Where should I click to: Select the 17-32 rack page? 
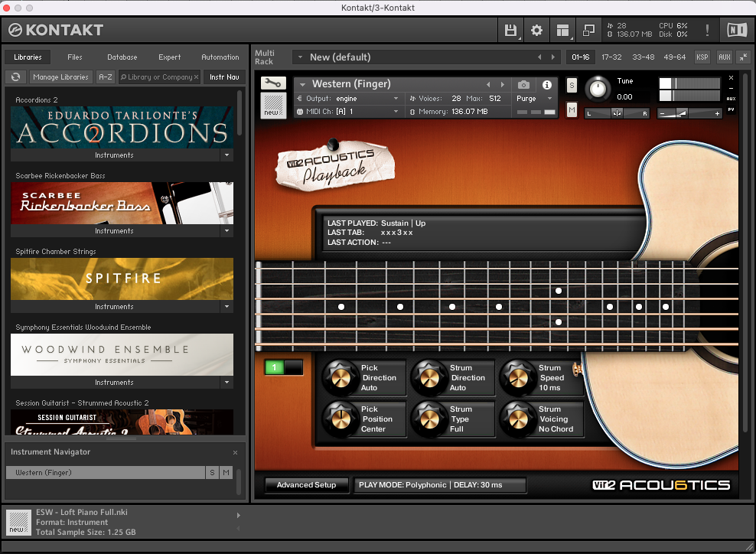tap(611, 57)
